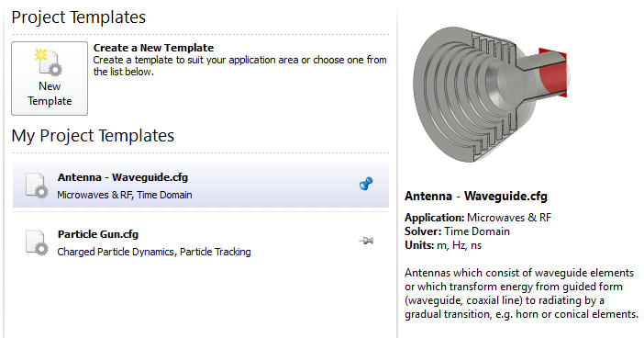Unpin the Antenna - Waveguide.cfg template
644x338 pixels.
click(x=366, y=184)
